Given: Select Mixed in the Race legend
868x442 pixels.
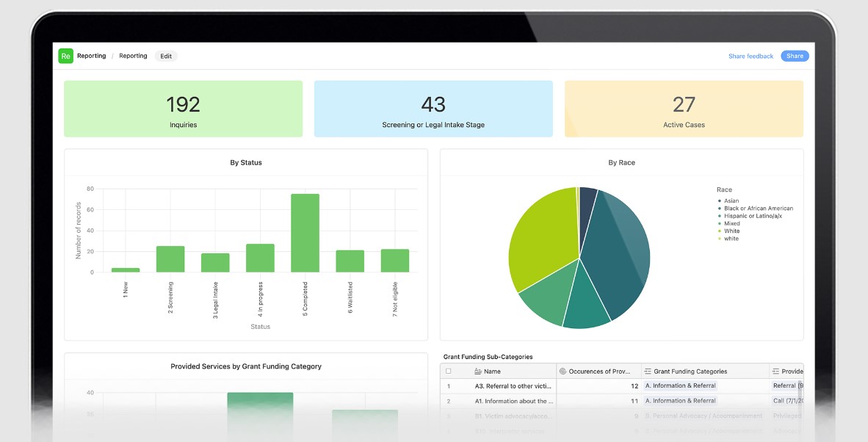Looking at the screenshot, I should pyautogui.click(x=731, y=223).
